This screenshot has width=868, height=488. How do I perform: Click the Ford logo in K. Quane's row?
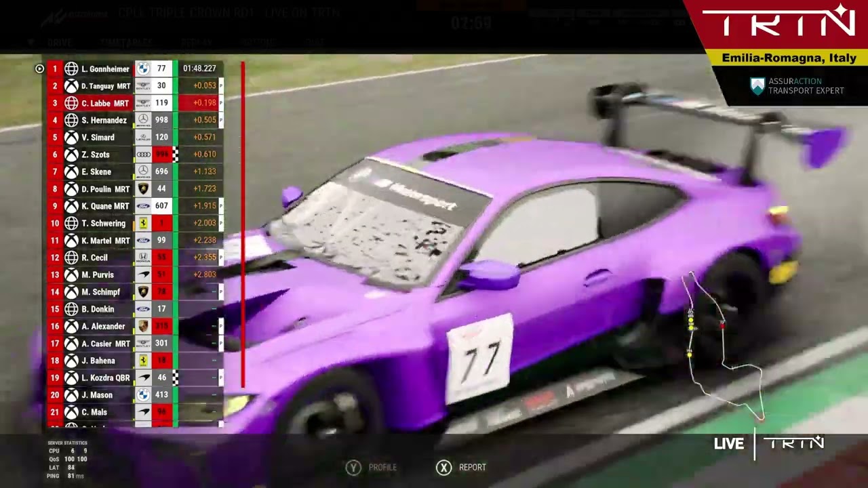[143, 206]
